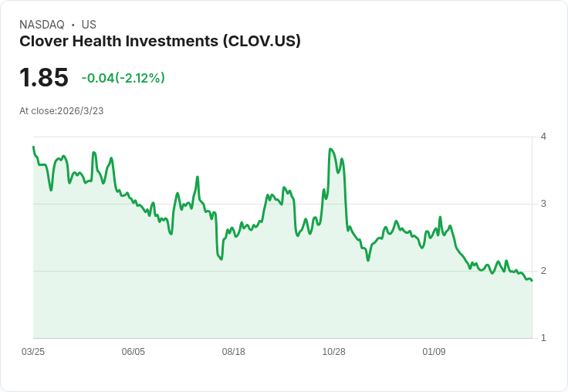This screenshot has height=392, width=568.
Task: Click the current price 1.85
Action: [x=44, y=78]
